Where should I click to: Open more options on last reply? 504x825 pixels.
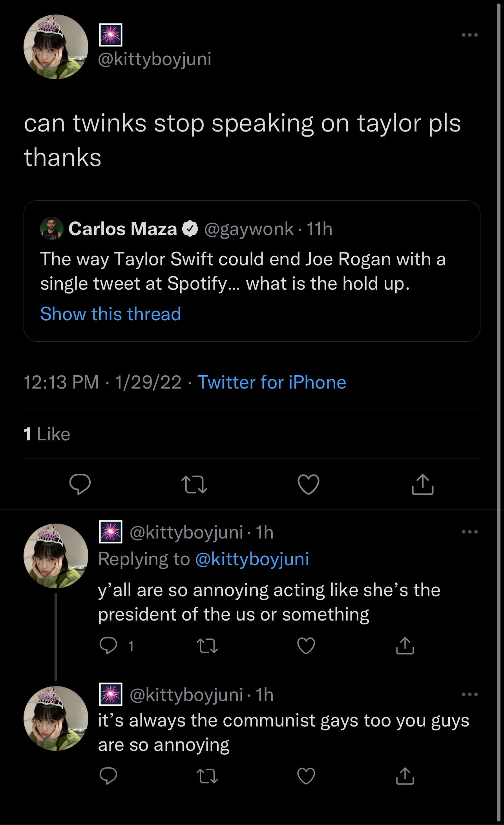(x=470, y=694)
